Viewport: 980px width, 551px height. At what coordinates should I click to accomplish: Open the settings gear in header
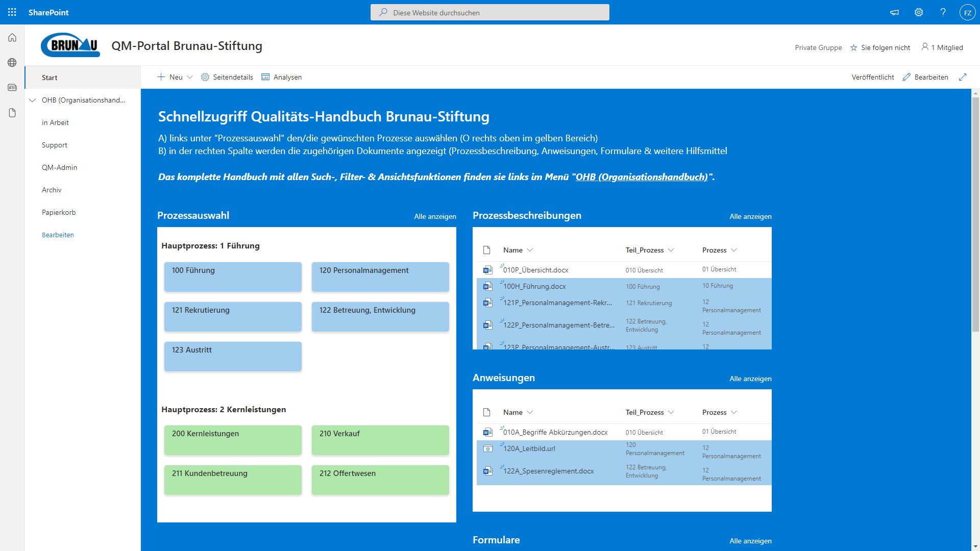coord(919,12)
